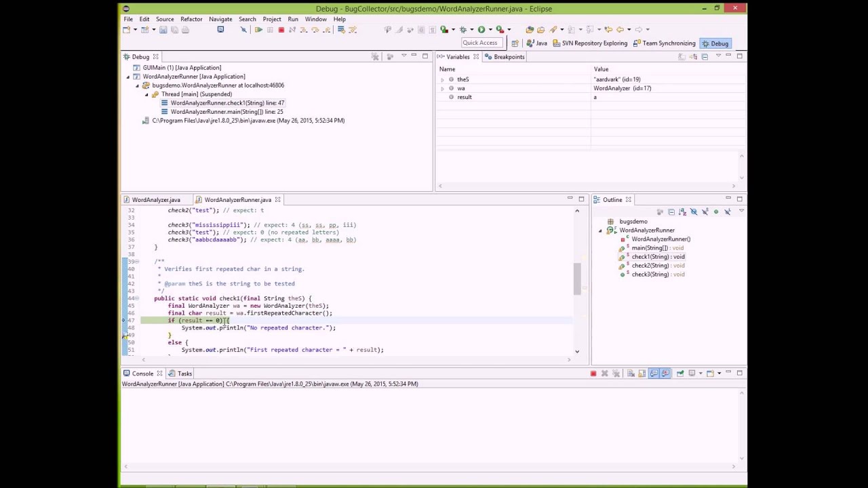Switch to the Tasks tab
Viewport: 868px width, 488px height.
(180, 373)
